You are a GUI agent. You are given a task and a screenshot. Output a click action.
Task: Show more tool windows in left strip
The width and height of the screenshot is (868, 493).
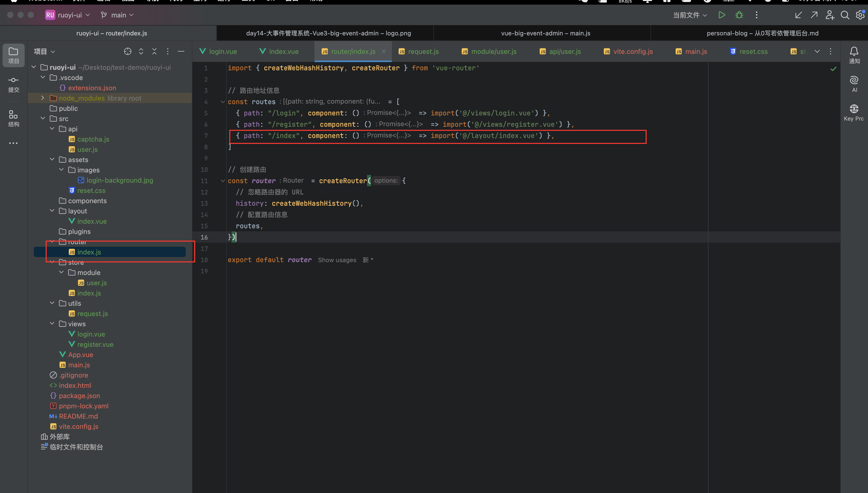14,143
